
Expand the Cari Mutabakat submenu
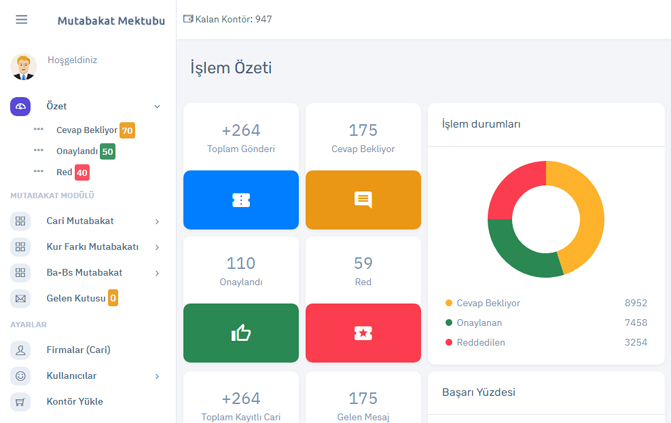(x=157, y=221)
